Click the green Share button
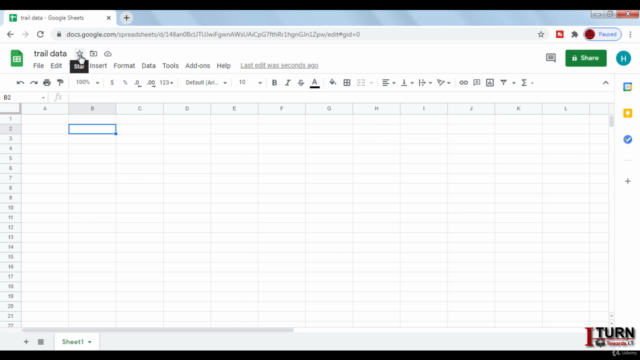Screen dimensions: 640x360 coord(586,58)
